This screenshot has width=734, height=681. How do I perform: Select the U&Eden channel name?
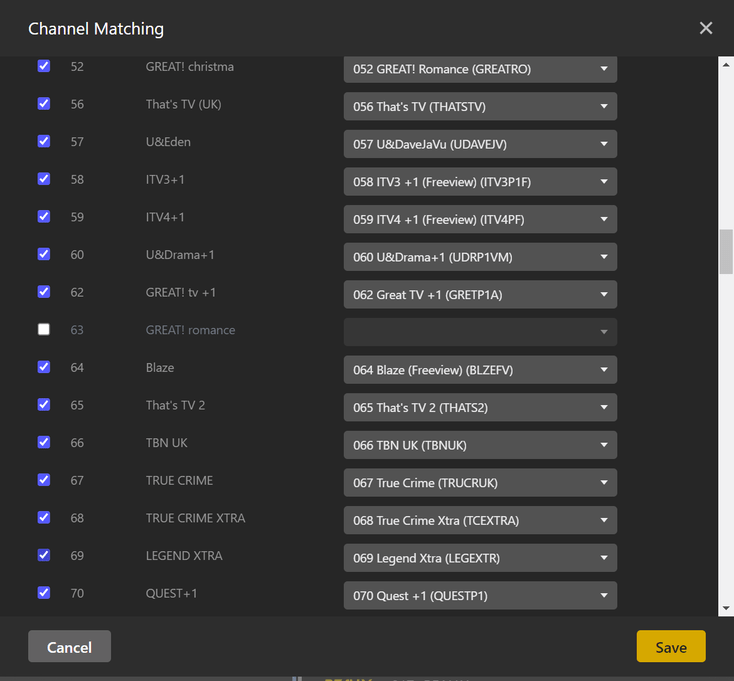168,142
